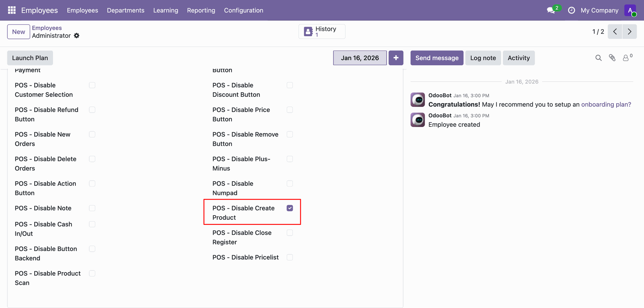Click the Administrator record settings gear

coord(77,36)
